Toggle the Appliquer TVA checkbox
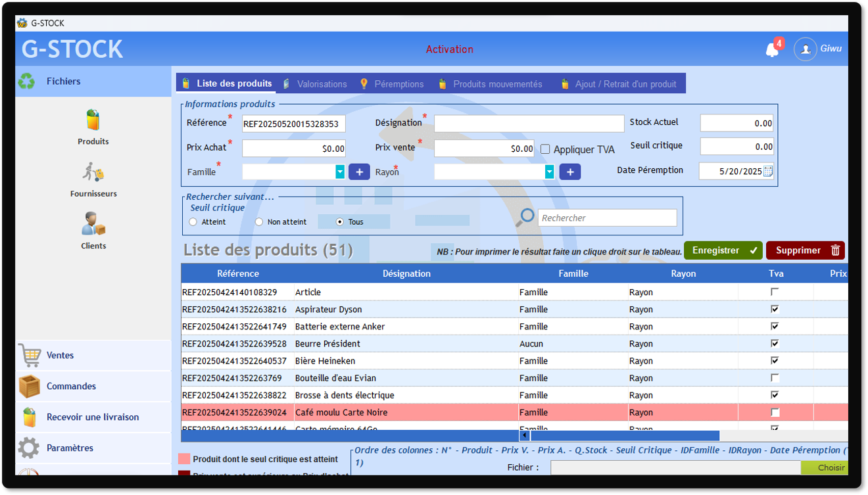This screenshot has height=495, width=868. 545,149
